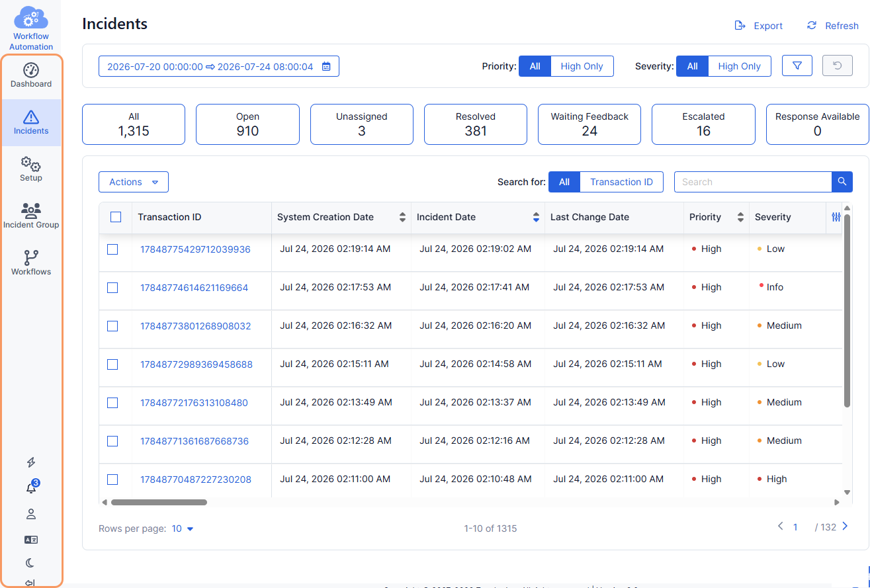Go to the previous page arrow

pyautogui.click(x=781, y=526)
